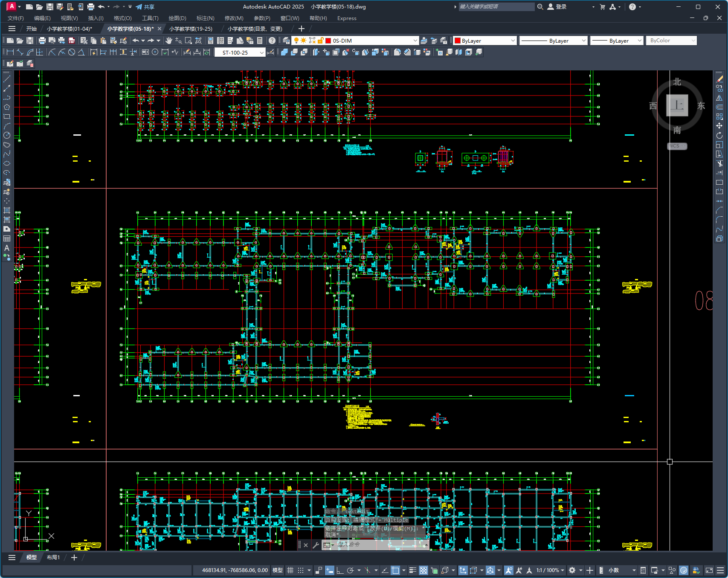Click the 北 direction on the ViewCube compass

(x=677, y=81)
